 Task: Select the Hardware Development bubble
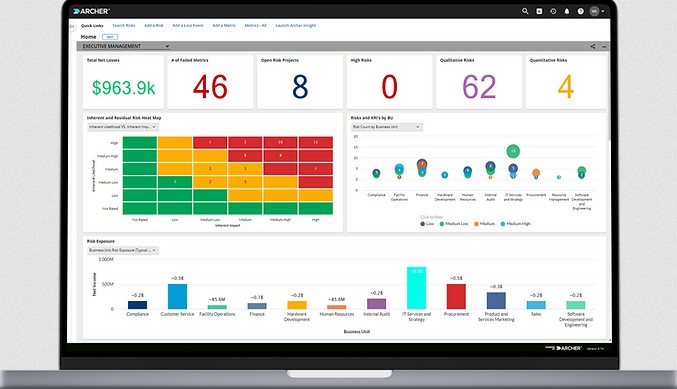click(445, 175)
